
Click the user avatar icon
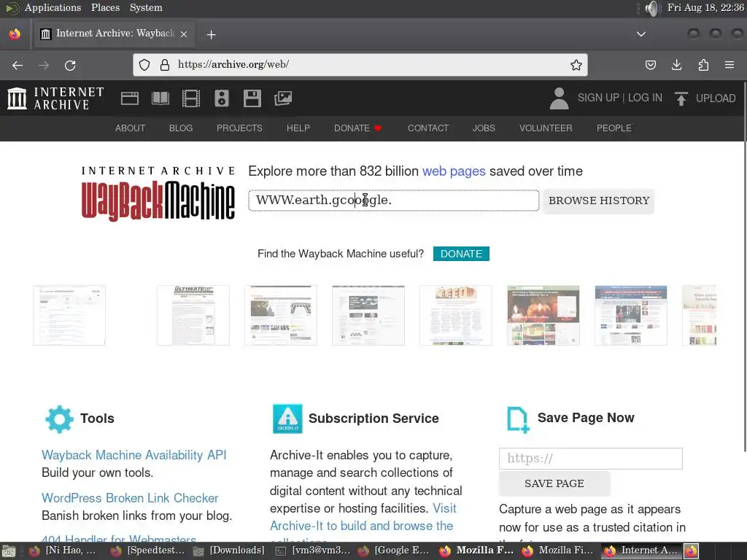560,98
